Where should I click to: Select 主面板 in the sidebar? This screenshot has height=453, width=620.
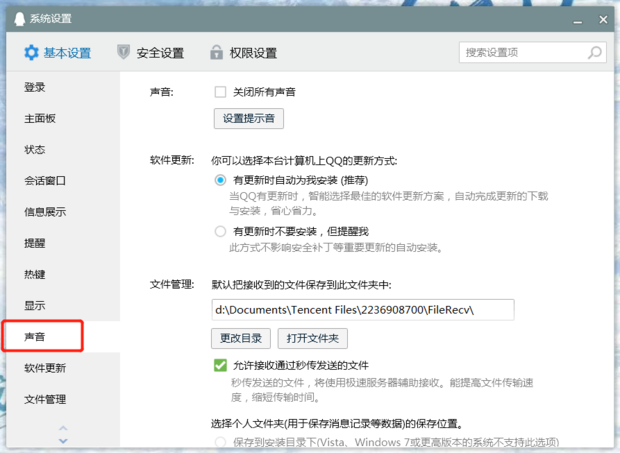click(x=40, y=118)
